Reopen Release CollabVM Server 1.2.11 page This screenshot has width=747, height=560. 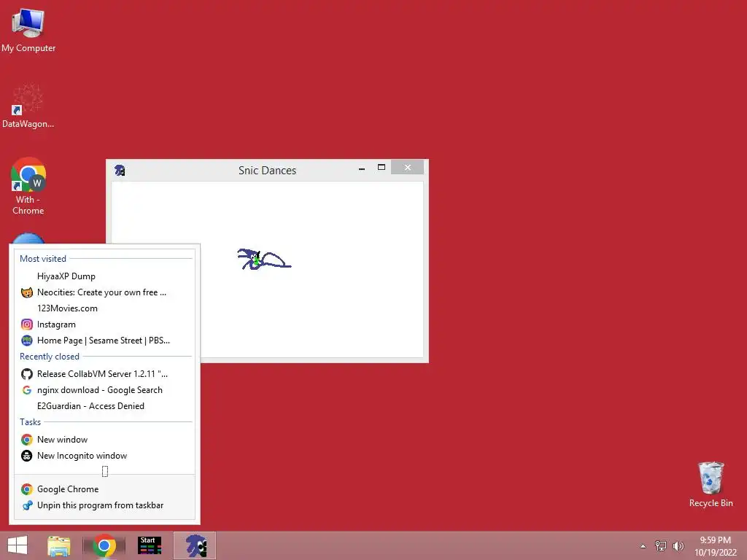pyautogui.click(x=104, y=374)
